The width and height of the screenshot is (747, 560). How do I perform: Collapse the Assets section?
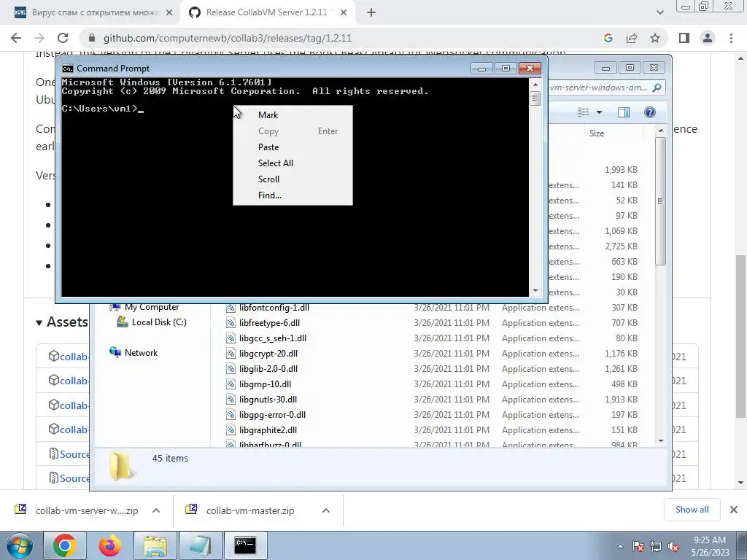point(39,323)
